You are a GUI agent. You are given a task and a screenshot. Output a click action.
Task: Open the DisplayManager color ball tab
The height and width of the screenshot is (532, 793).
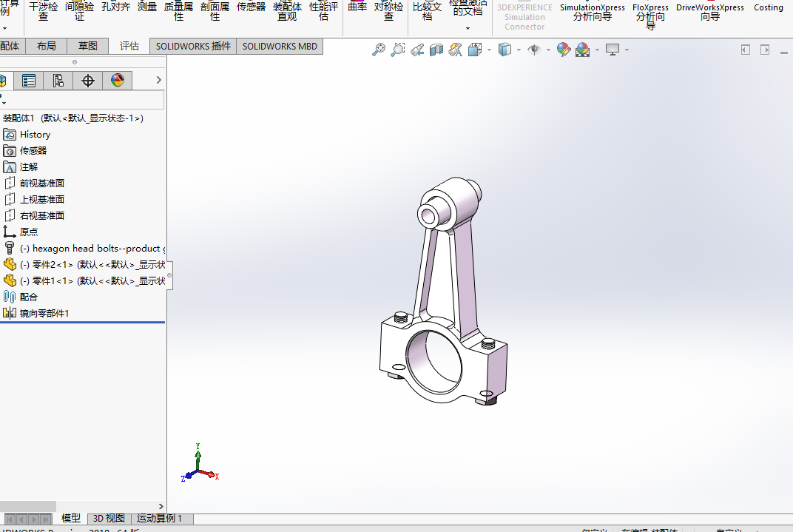pos(118,81)
